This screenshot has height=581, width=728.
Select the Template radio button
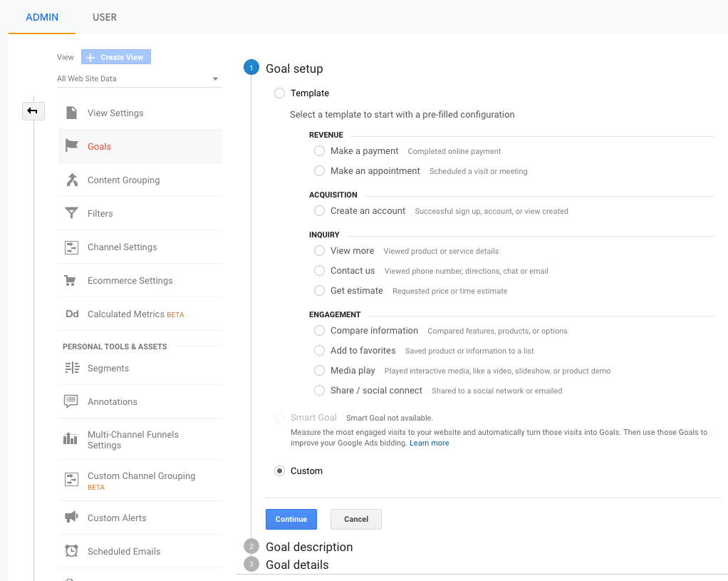tap(279, 93)
